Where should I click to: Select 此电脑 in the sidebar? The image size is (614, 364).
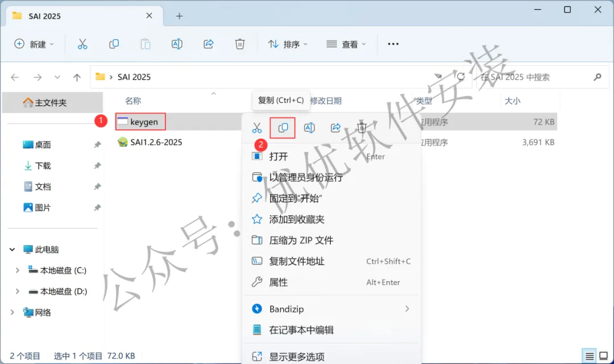(41, 249)
